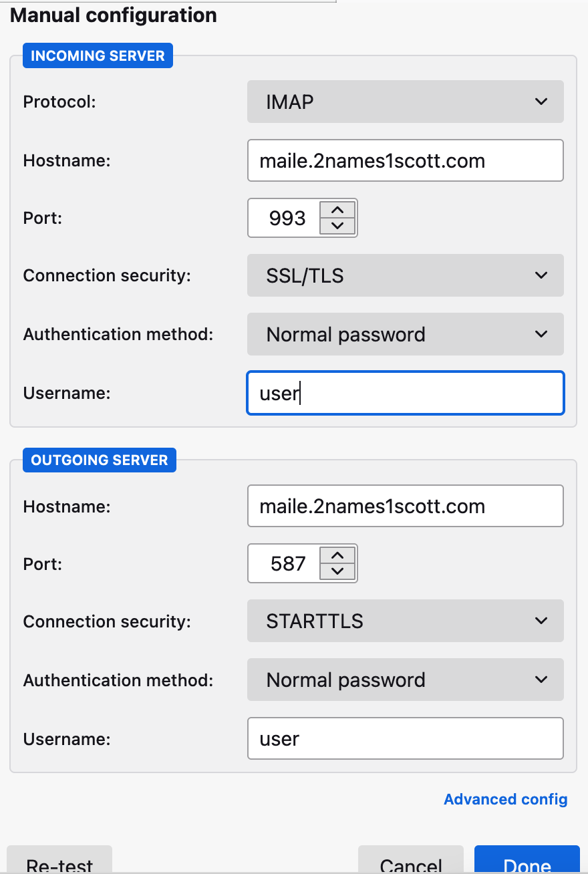
Task: Click the outgoing server Username field
Action: point(405,738)
